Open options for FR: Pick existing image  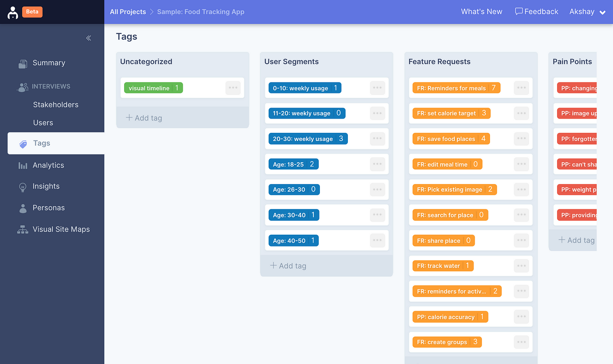(521, 189)
